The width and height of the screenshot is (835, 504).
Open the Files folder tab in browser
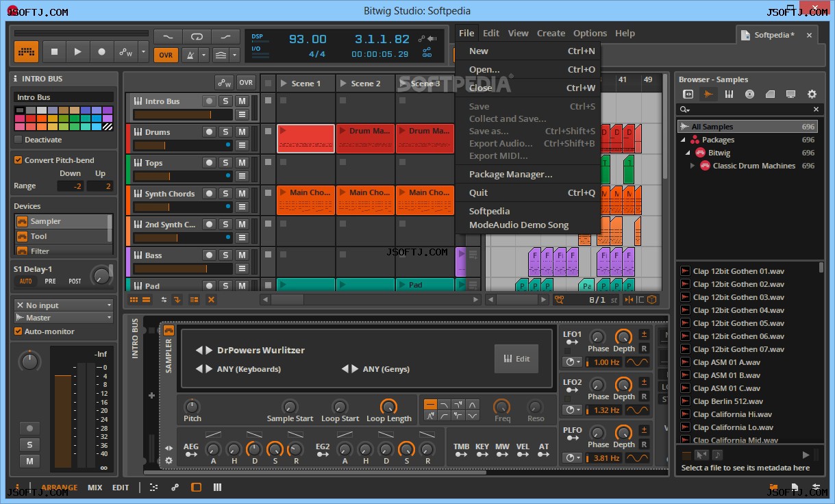[x=770, y=94]
